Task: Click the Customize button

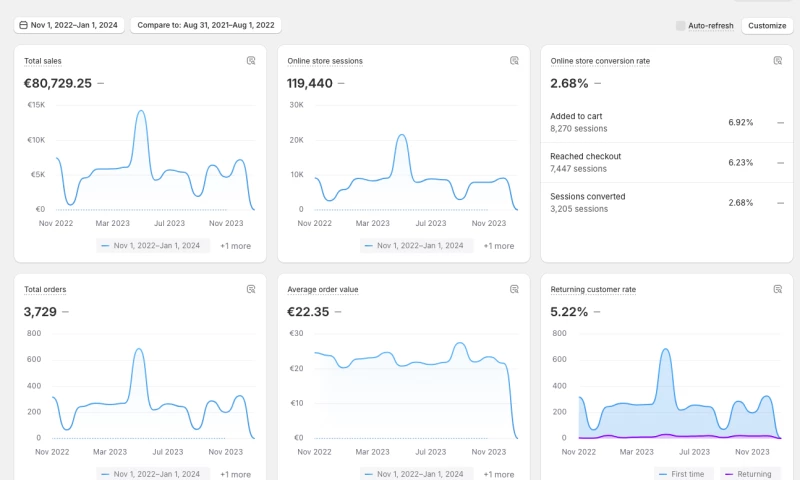Action: click(x=767, y=25)
